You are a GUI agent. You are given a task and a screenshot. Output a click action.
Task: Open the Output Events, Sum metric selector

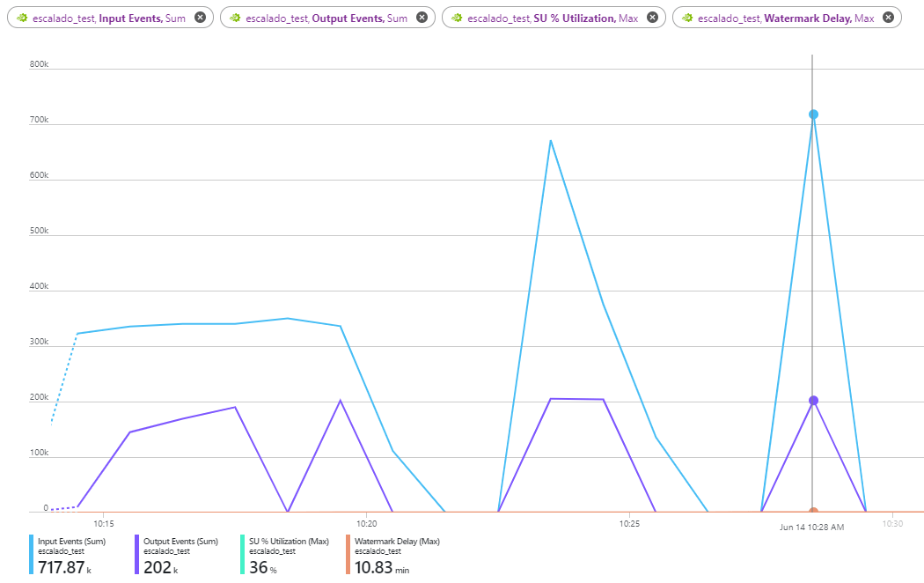(326, 17)
